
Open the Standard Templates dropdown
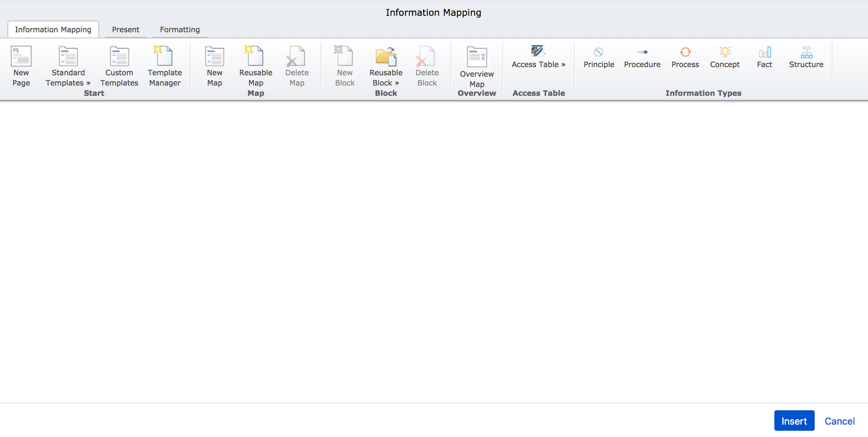[68, 66]
